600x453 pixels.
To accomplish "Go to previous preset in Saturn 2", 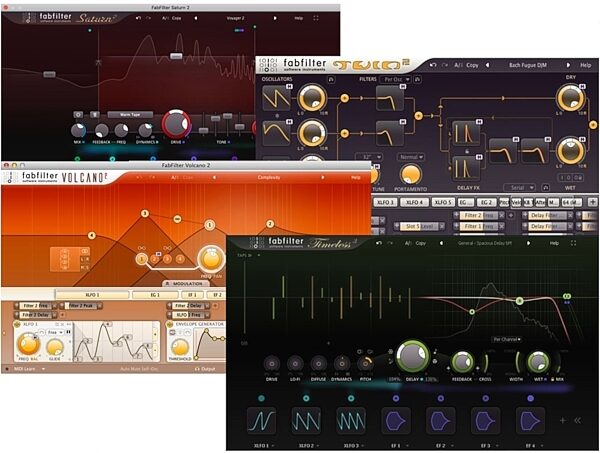I will pos(196,18).
